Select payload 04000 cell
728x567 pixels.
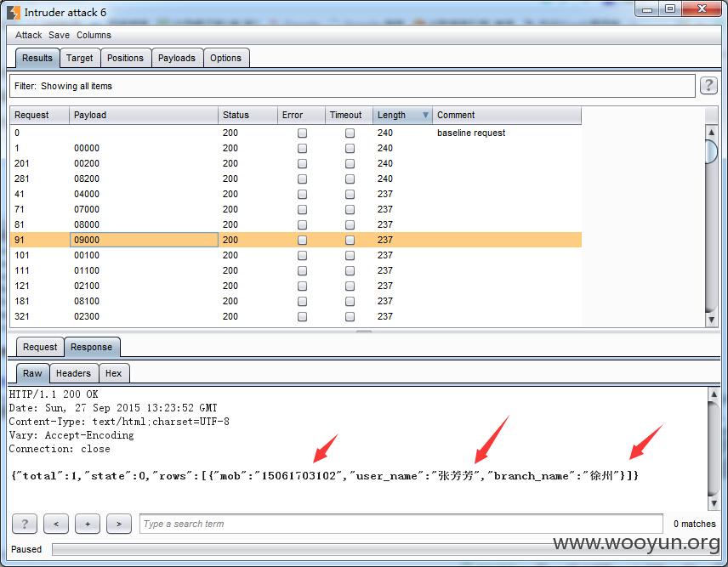click(144, 194)
